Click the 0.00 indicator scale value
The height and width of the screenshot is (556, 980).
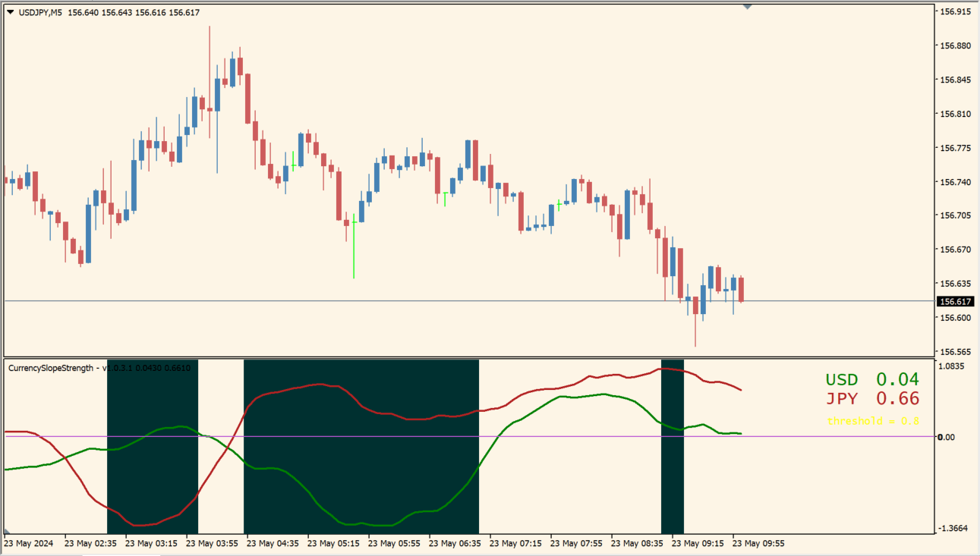pyautogui.click(x=947, y=437)
